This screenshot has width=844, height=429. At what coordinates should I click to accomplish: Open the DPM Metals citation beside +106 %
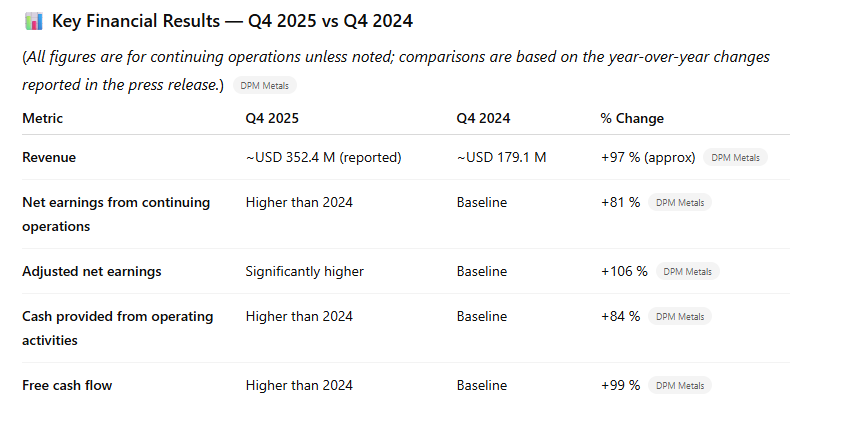[687, 271]
